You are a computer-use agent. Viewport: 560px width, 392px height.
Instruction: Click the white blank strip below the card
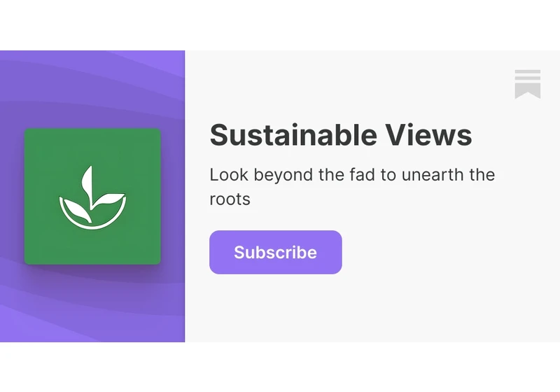280,367
